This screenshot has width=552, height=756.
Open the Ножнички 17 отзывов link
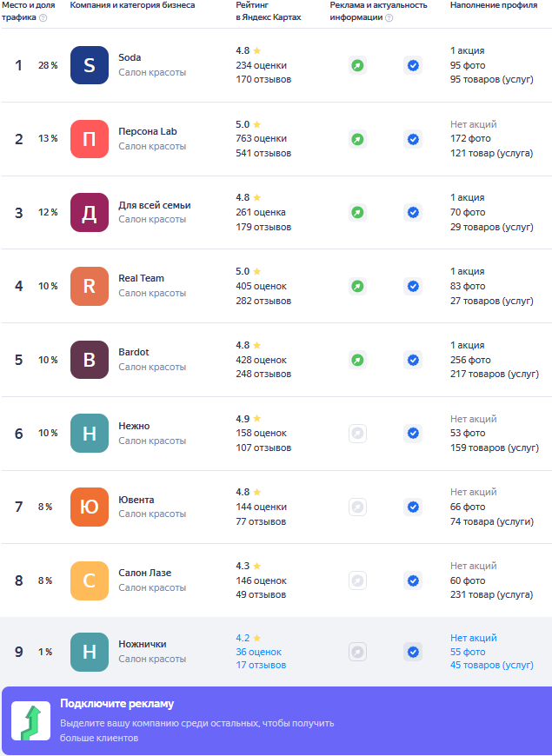pyautogui.click(x=261, y=666)
